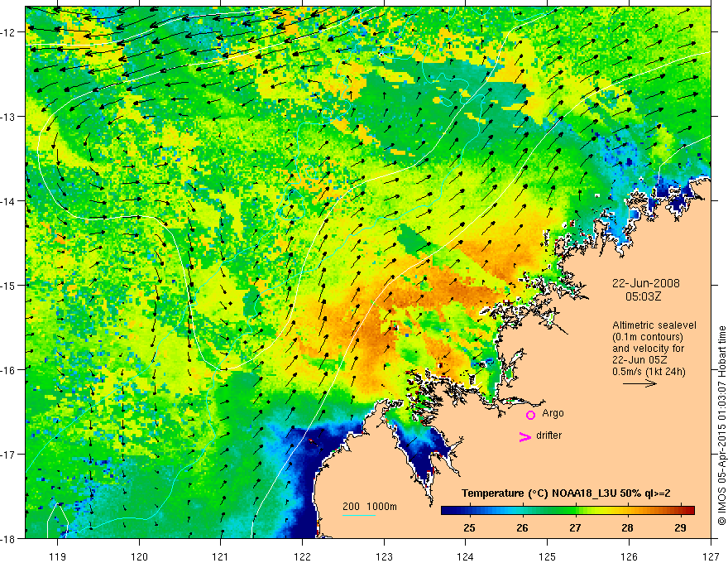
Task: Click the longitude axis label 125
Action: 548,556
